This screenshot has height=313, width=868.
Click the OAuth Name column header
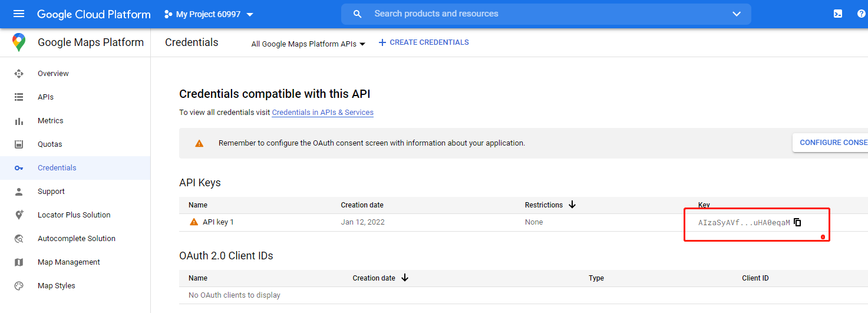198,278
